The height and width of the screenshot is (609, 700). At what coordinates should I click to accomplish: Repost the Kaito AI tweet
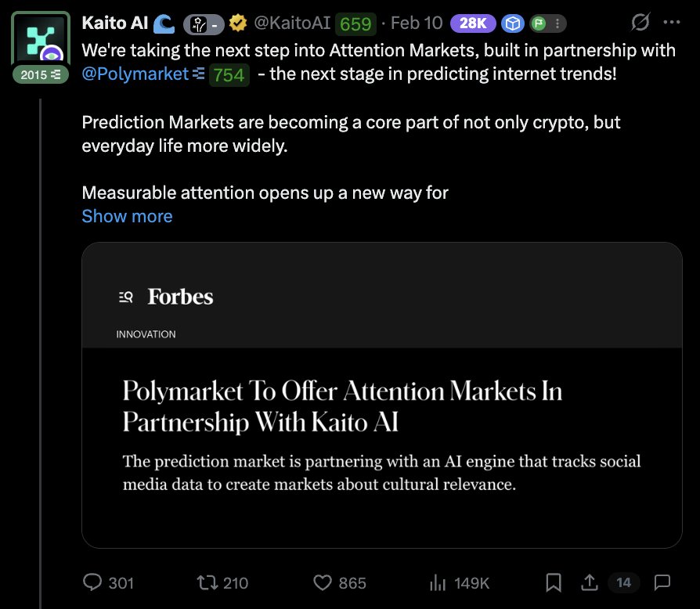[208, 582]
